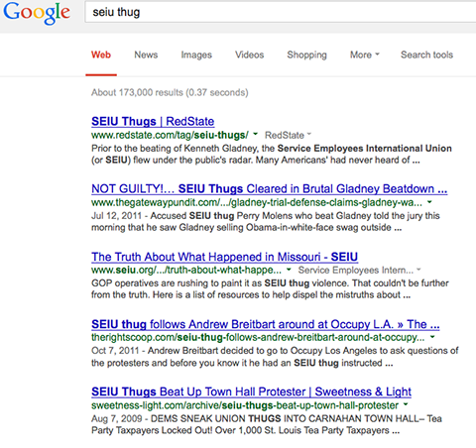The image size is (476, 448).
Task: Expand arrow beside therightscoop.com URL
Action: 432,337
